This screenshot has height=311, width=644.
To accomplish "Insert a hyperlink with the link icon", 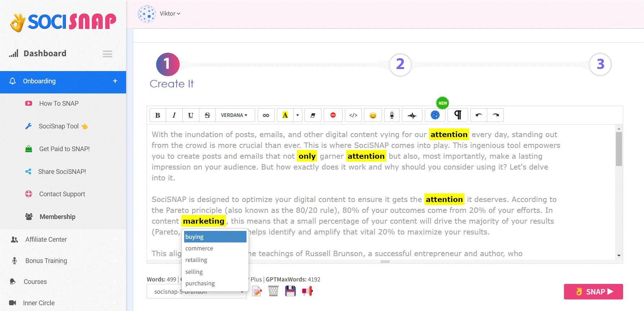I will (266, 115).
